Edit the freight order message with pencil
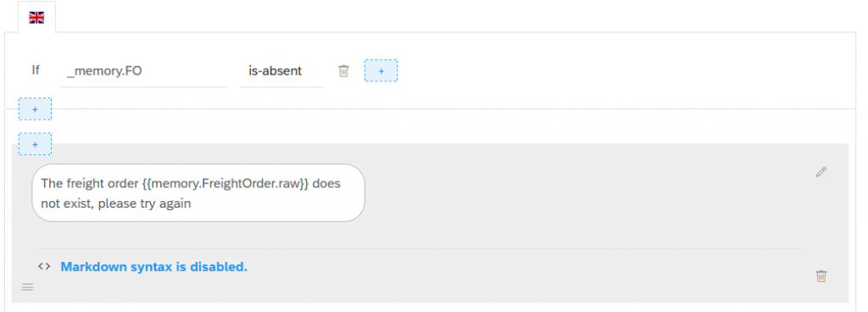868x312 pixels. [x=821, y=172]
